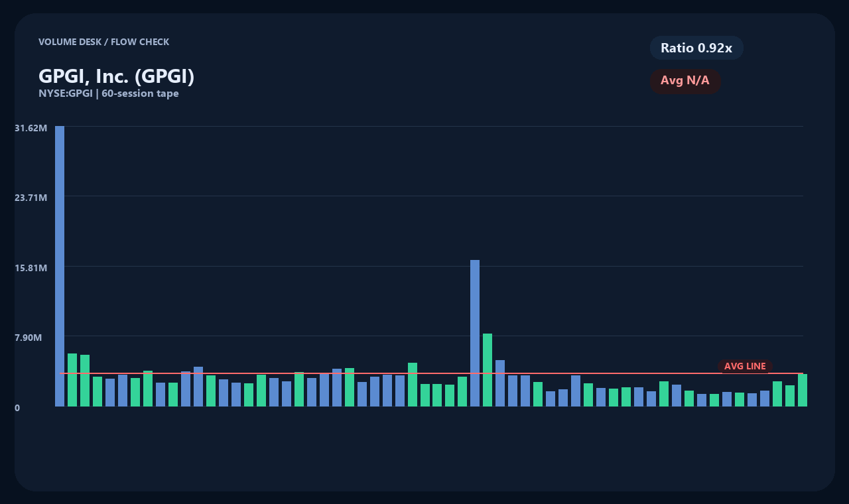Click the 15.81M axis label
The height and width of the screenshot is (504, 849).
coord(31,268)
